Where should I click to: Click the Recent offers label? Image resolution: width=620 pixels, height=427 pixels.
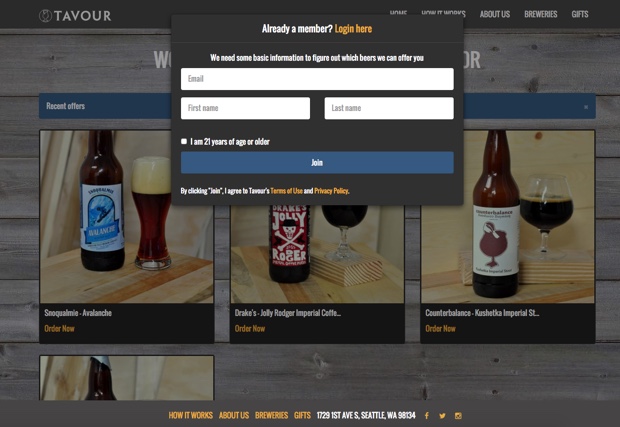[x=65, y=106]
